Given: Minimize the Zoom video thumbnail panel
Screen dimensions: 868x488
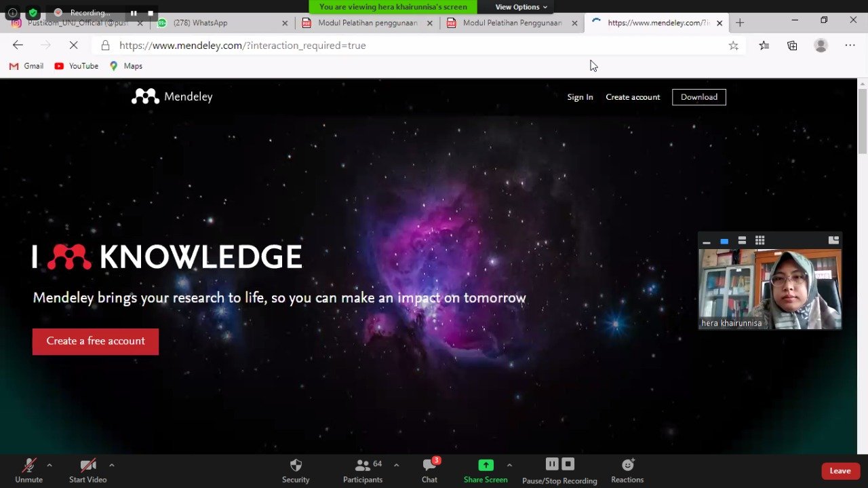Looking at the screenshot, I should 707,241.
